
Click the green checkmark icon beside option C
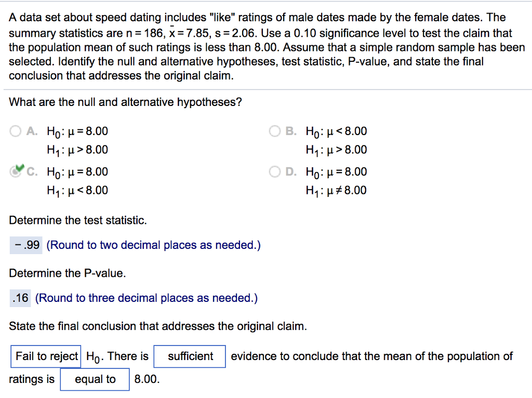tap(20, 168)
